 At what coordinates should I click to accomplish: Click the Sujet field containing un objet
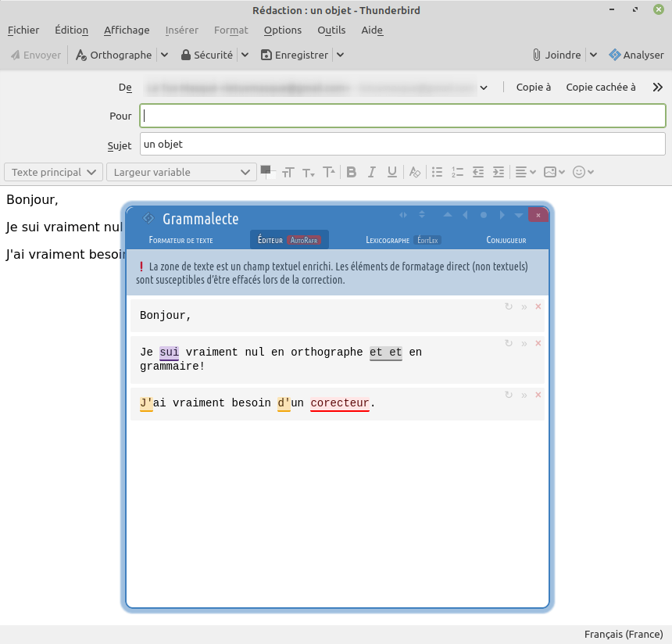[x=402, y=144]
